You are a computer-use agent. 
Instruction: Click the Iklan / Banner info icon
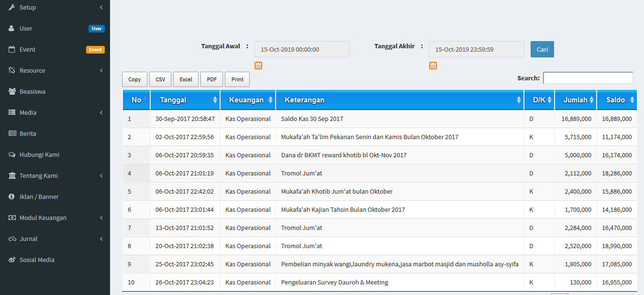pyautogui.click(x=12, y=197)
